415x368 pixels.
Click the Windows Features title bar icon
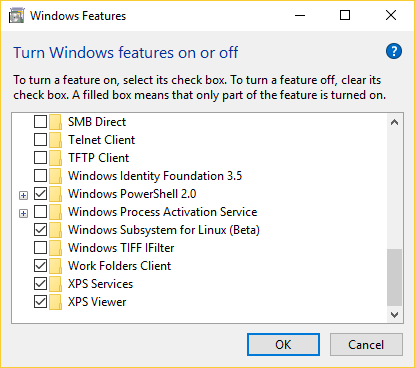click(17, 16)
